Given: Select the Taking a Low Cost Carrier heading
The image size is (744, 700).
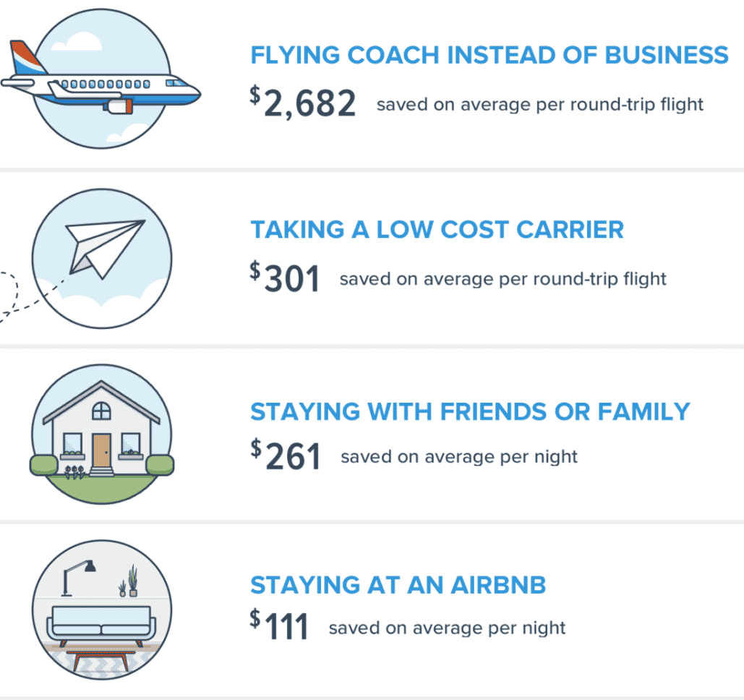Looking at the screenshot, I should pos(437,230).
